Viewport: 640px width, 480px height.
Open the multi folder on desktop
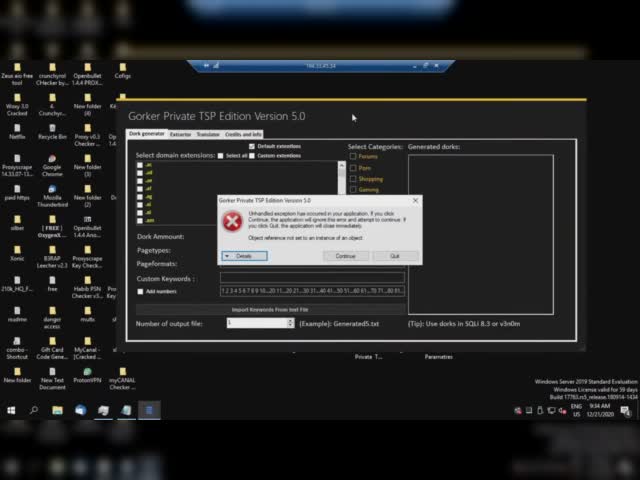pyautogui.click(x=87, y=314)
